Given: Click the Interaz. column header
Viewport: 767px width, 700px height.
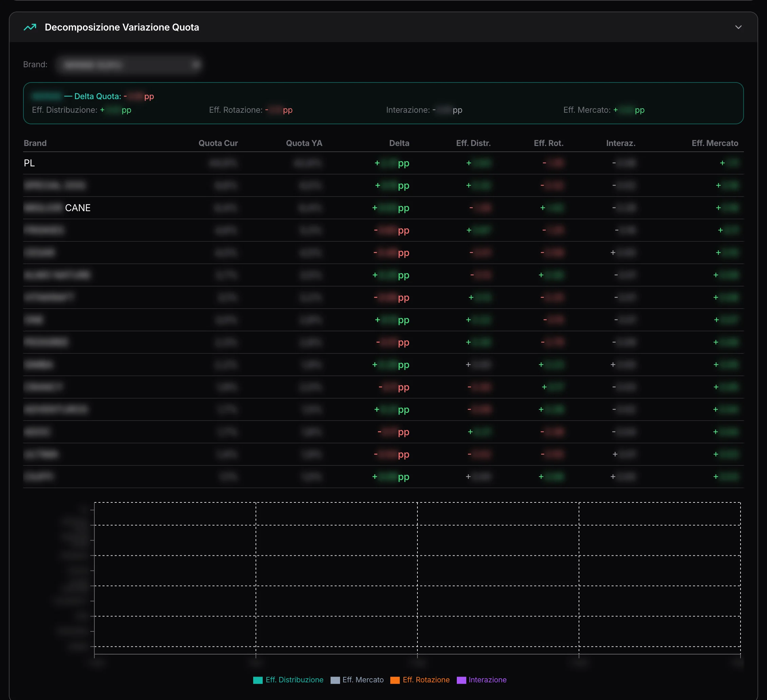Looking at the screenshot, I should tap(620, 143).
